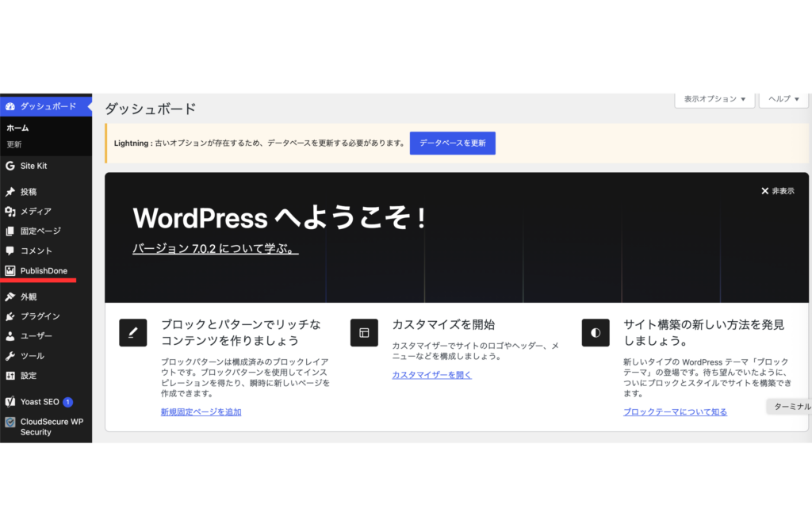Click the X icon beside 非表示
Image resolution: width=812 pixels, height=528 pixels.
click(x=765, y=191)
